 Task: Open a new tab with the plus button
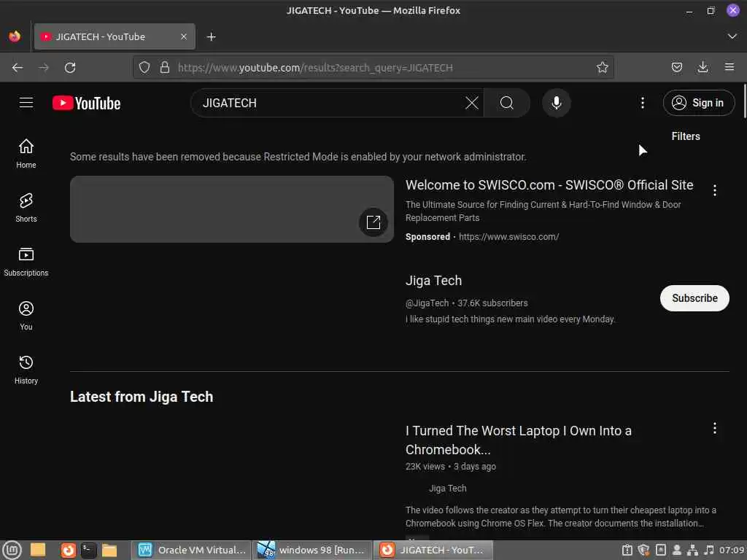211,36
